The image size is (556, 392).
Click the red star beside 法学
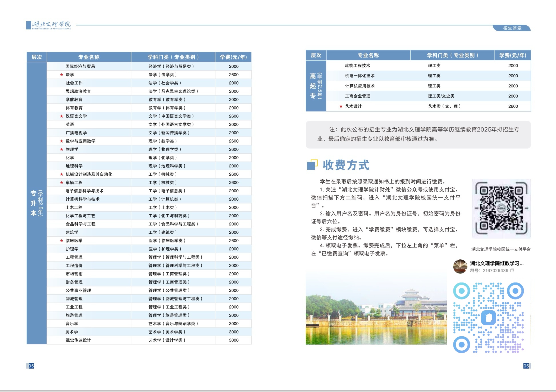click(61, 75)
